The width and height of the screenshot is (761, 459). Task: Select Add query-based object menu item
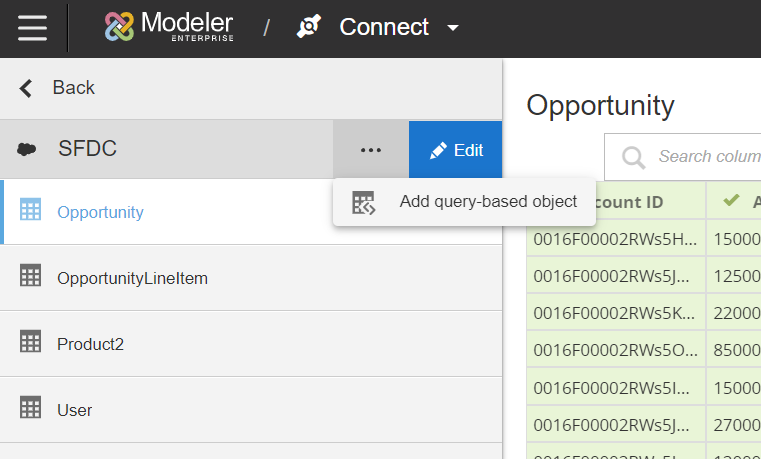tap(488, 202)
